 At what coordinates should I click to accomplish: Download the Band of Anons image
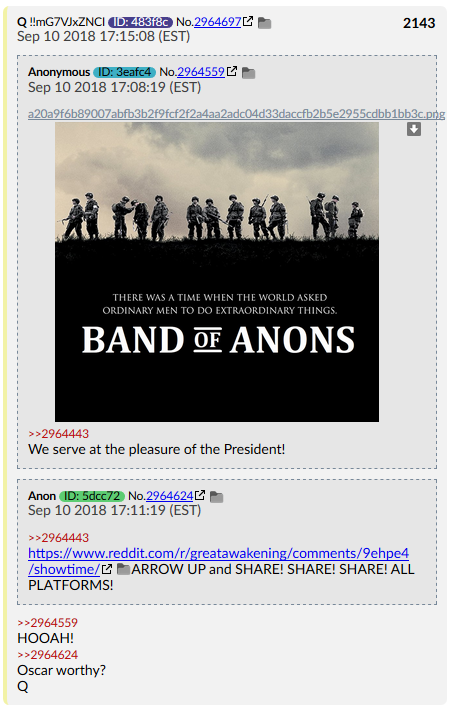tap(414, 129)
